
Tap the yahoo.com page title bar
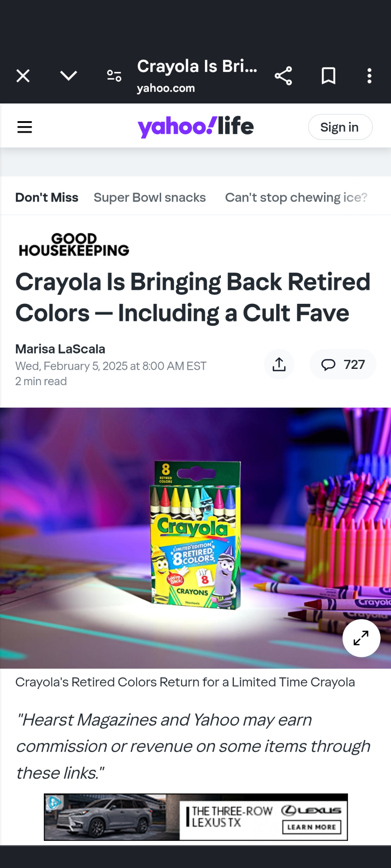(x=197, y=75)
